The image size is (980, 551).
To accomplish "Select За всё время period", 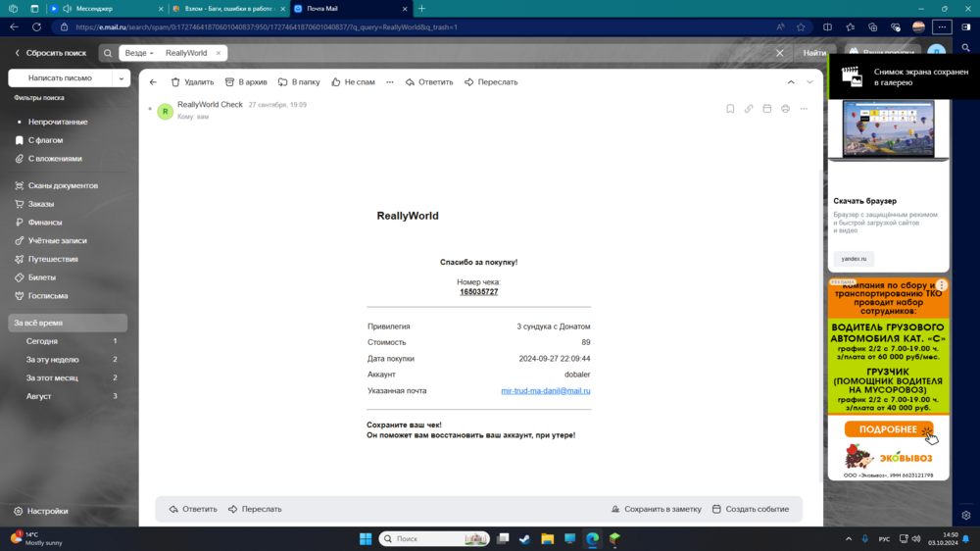I will (68, 323).
